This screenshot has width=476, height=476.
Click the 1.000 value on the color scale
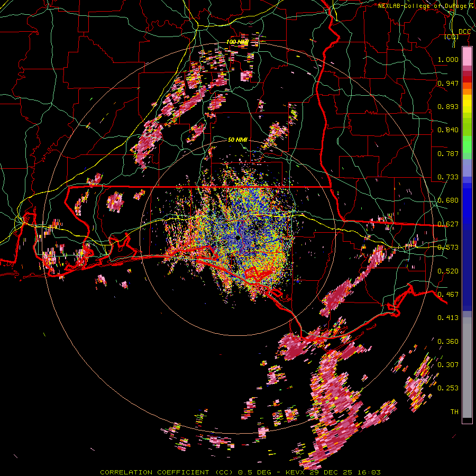(448, 59)
